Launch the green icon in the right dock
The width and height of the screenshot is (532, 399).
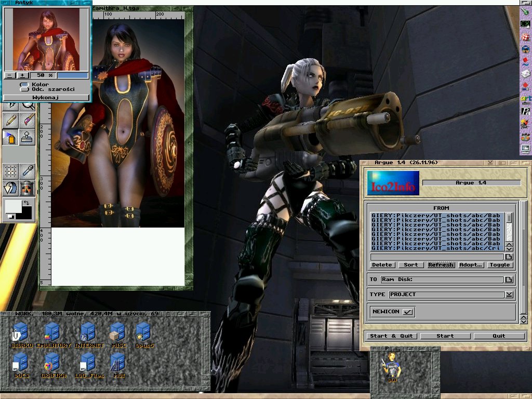coord(525,11)
